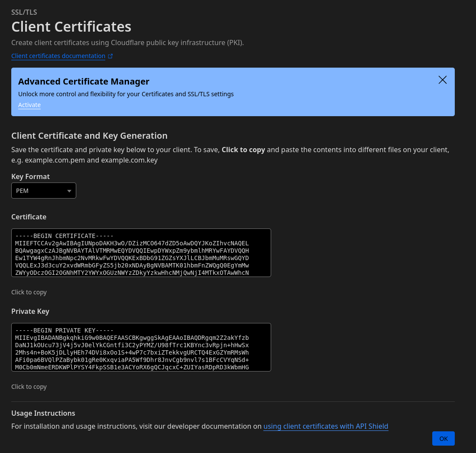Click the Certificate section label
Image resolution: width=476 pixels, height=453 pixels.
pyautogui.click(x=29, y=217)
